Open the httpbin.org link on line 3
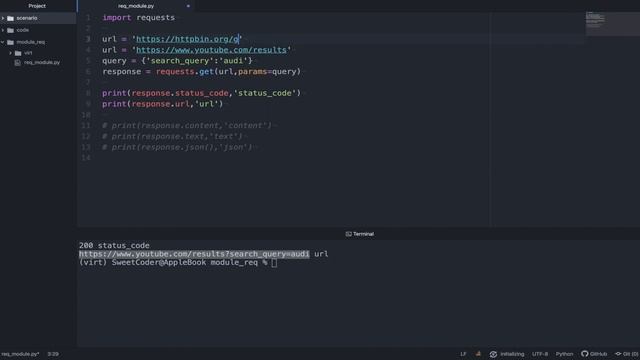 tap(187, 39)
